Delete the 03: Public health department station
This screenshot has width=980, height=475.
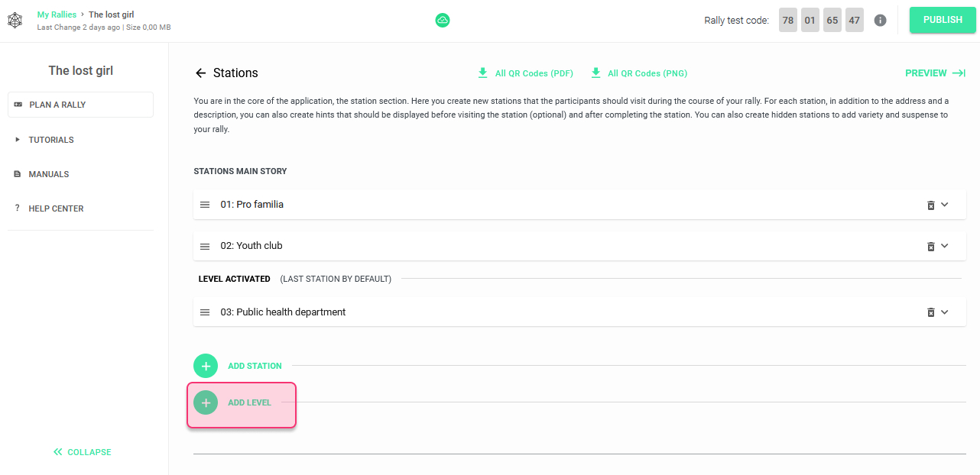tap(930, 312)
